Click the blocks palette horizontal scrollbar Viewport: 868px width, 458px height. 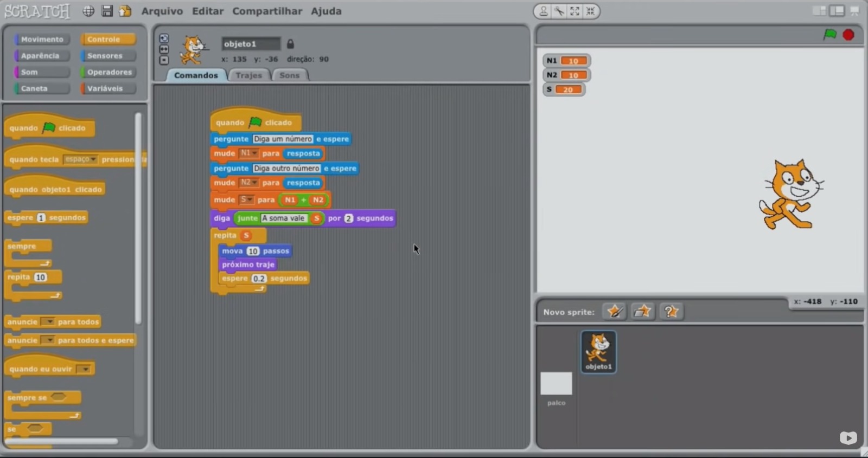click(x=61, y=441)
